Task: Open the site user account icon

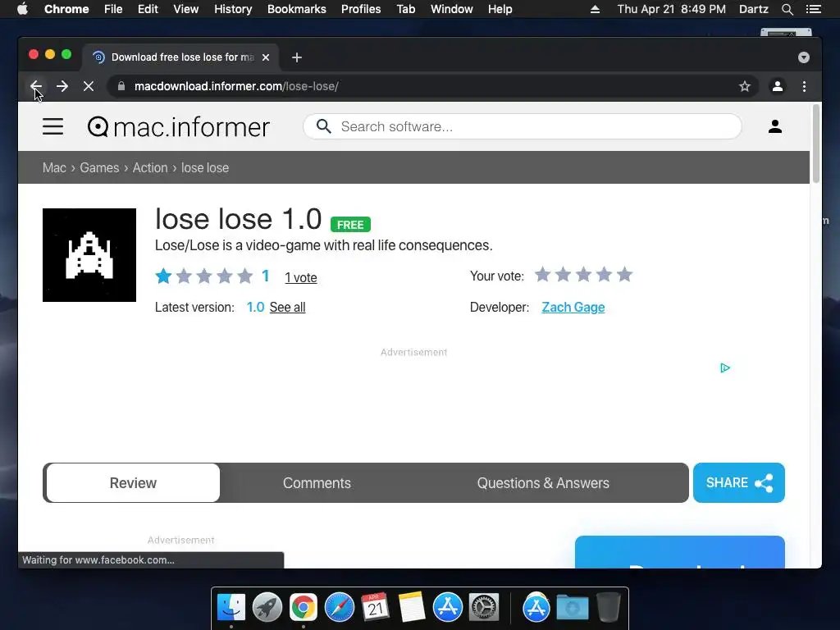Action: click(x=774, y=126)
